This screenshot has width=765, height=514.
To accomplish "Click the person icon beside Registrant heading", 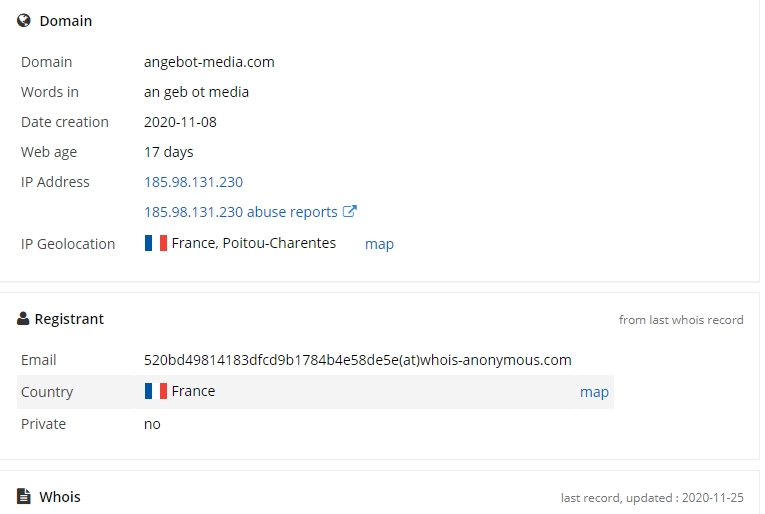I will [23, 319].
